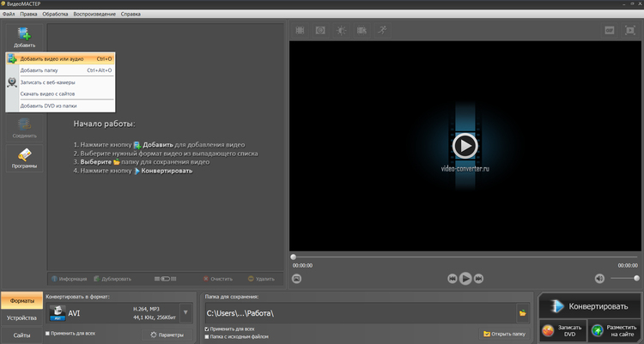Choose Записать с веб-камеры

60,82
